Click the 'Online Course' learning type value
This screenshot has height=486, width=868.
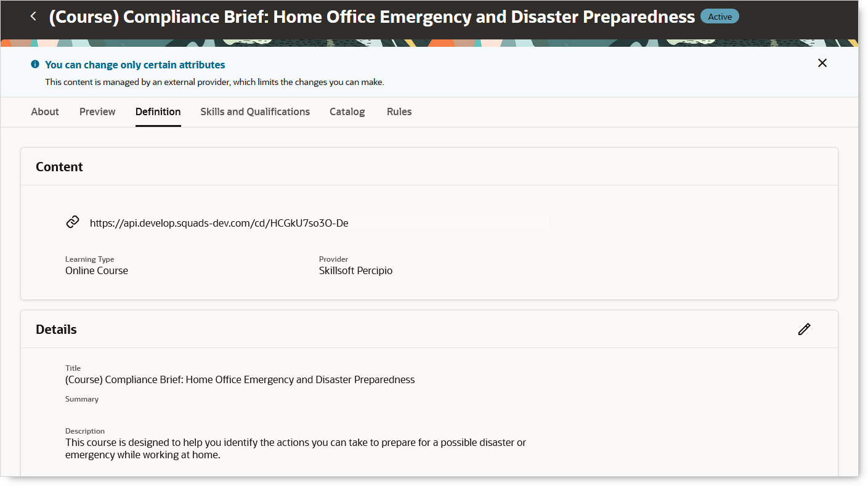pyautogui.click(x=97, y=270)
